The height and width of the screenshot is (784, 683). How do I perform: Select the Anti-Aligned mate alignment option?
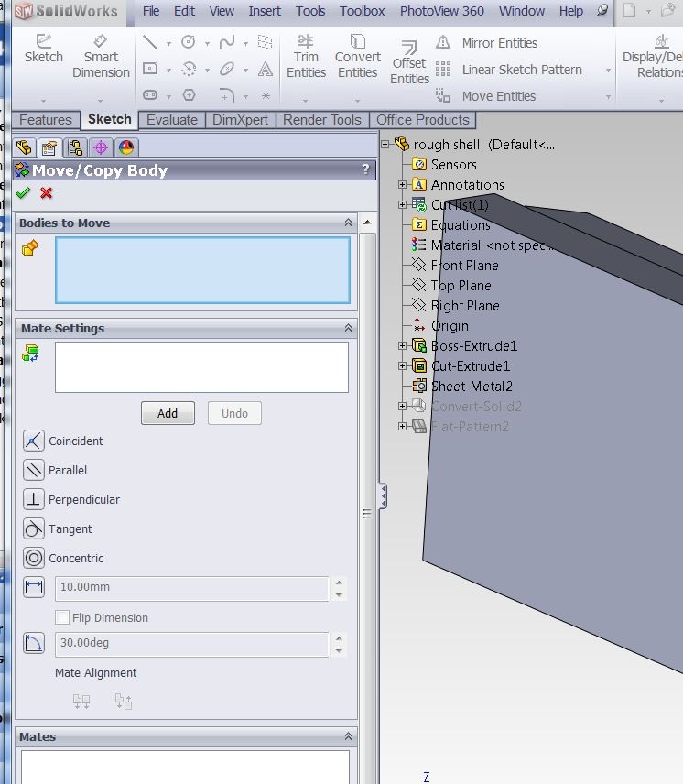124,702
